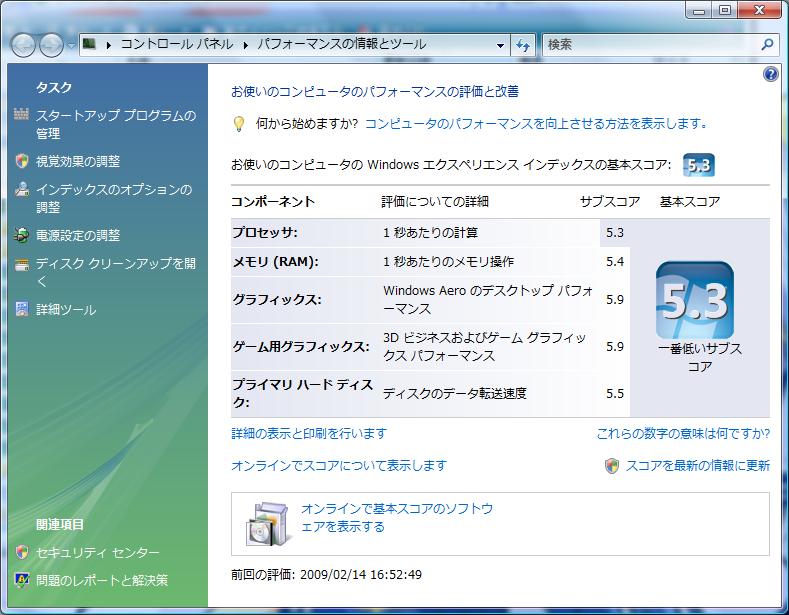
Task: Select コントロール パネル breadcrumb
Action: tap(177, 44)
